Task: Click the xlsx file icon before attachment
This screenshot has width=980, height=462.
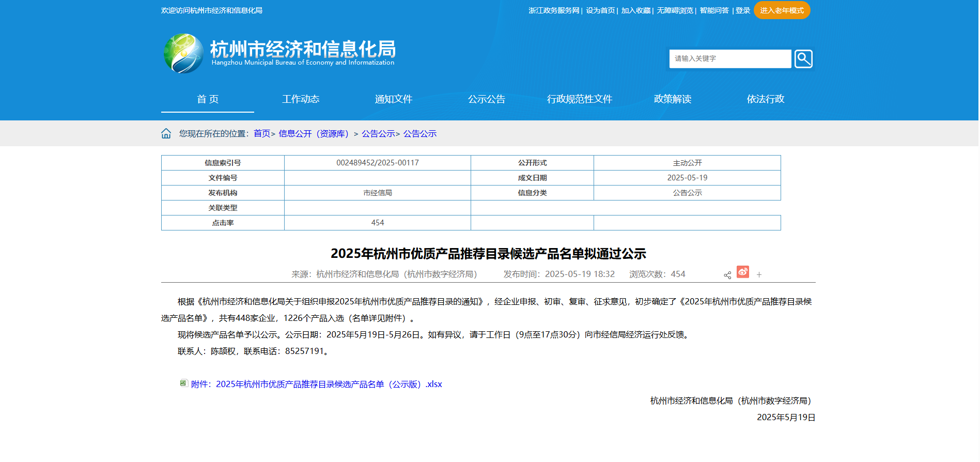Action: 183,383
